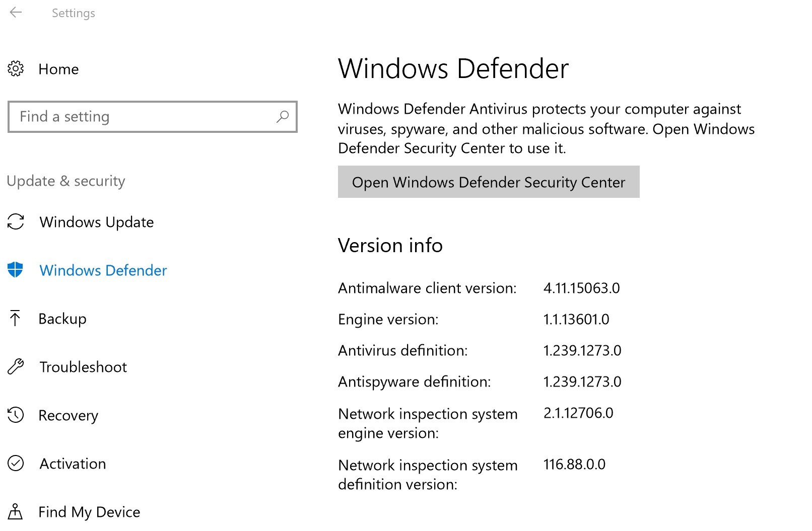
Task: Open the Activation section
Action: tap(73, 464)
